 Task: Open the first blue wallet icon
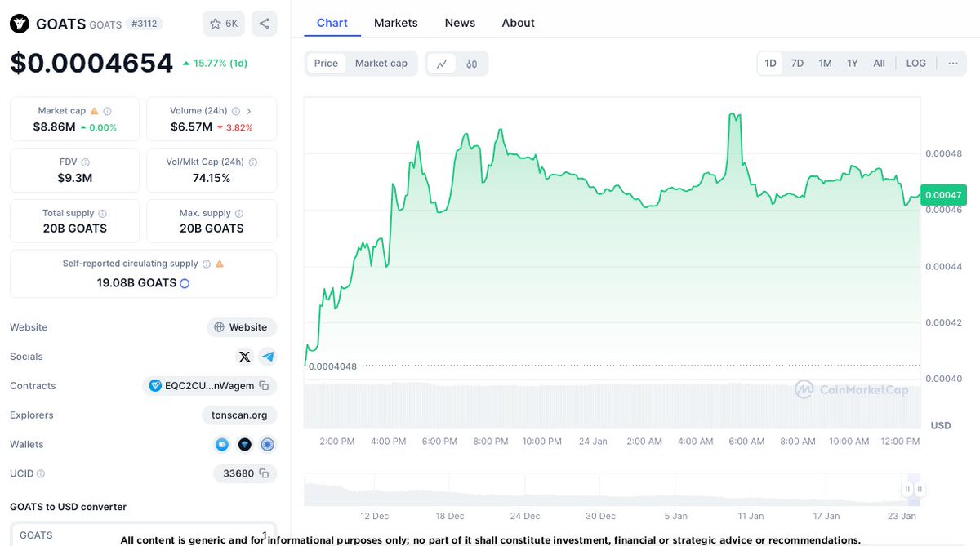coord(221,445)
